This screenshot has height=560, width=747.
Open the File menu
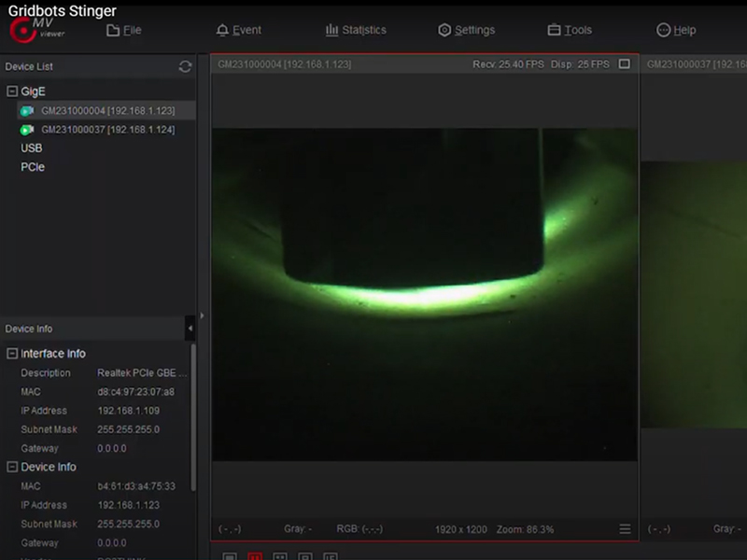[124, 30]
